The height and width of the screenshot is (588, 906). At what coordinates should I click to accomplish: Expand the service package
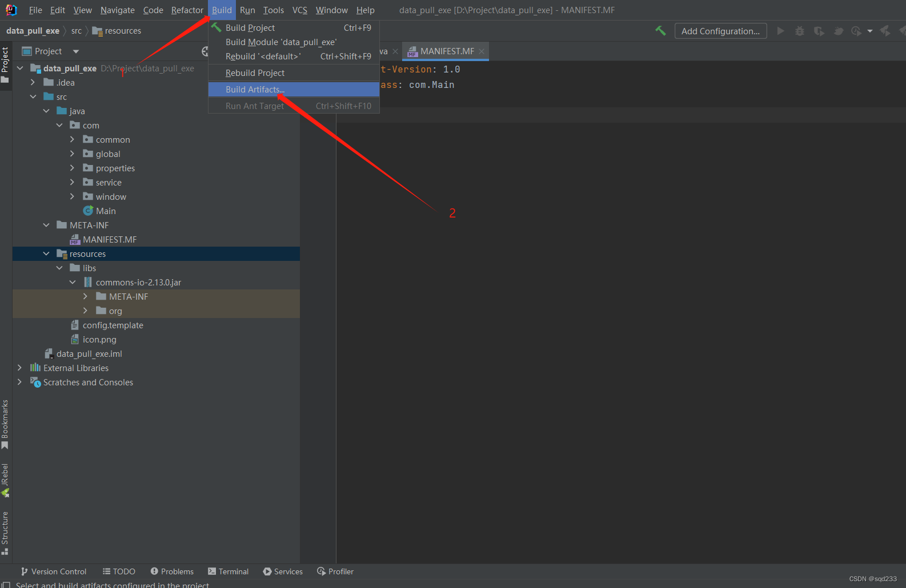pyautogui.click(x=72, y=182)
